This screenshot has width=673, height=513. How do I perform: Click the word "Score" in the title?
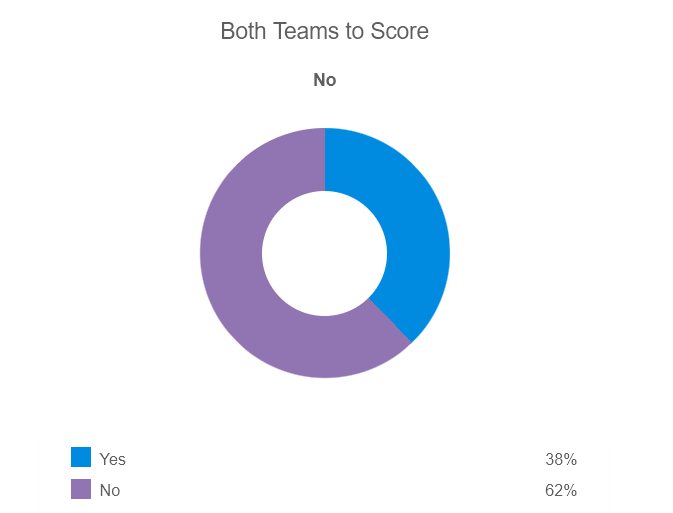pyautogui.click(x=400, y=31)
